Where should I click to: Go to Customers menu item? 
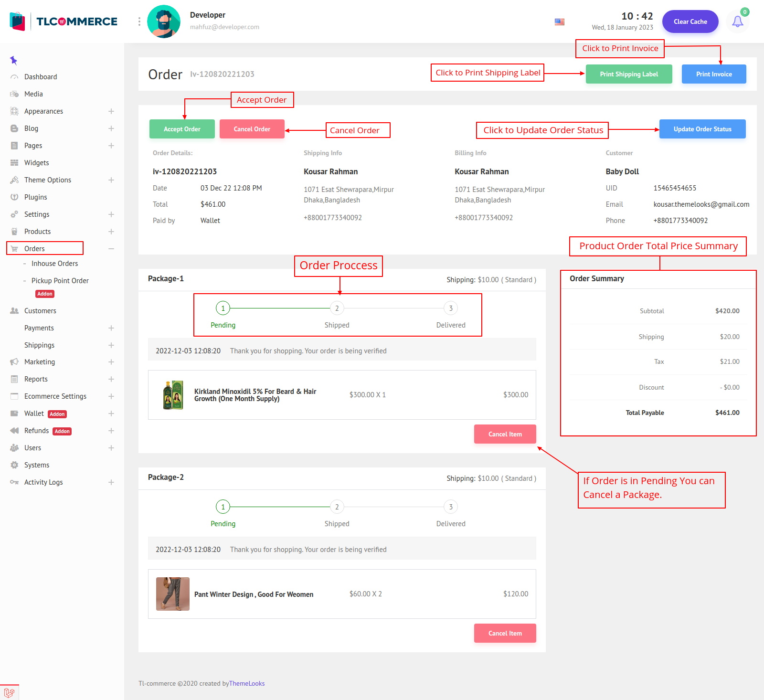pos(40,311)
